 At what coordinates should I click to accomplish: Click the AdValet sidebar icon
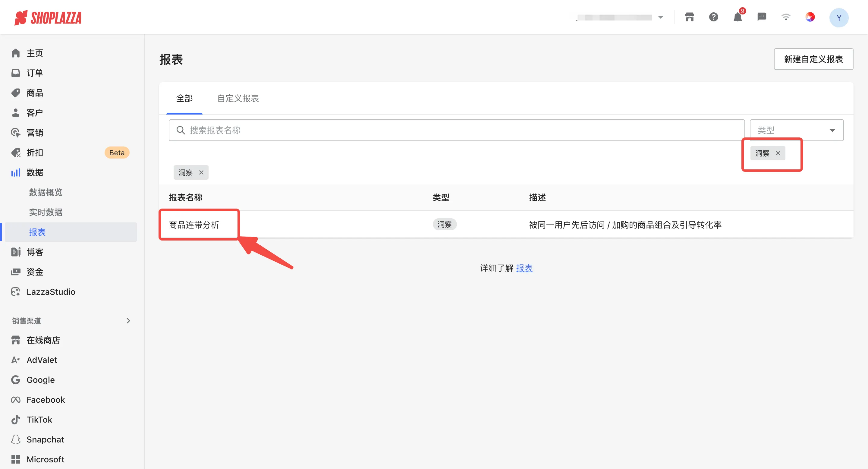(15, 360)
